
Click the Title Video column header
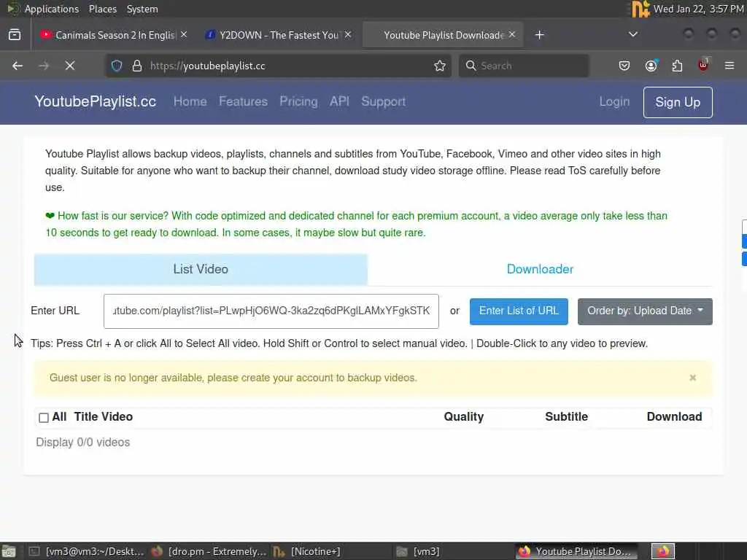click(x=104, y=416)
